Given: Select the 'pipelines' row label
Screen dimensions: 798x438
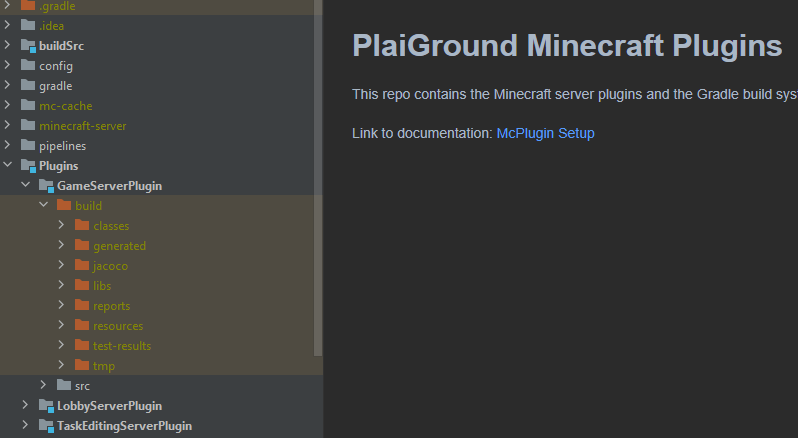Looking at the screenshot, I should [63, 146].
